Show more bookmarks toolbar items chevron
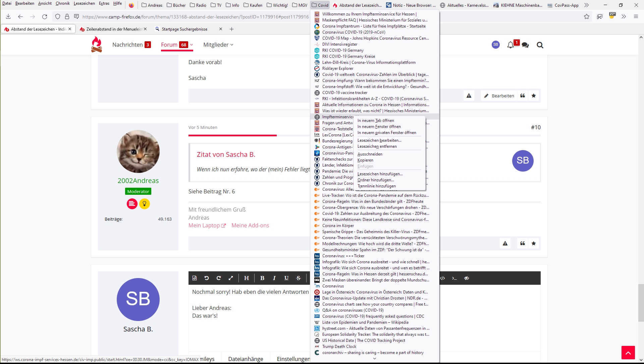The image size is (644, 364). click(x=586, y=5)
